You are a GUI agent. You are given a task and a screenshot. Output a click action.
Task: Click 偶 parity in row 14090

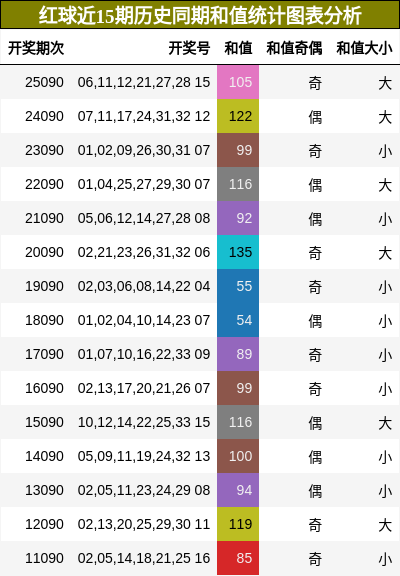pos(315,457)
